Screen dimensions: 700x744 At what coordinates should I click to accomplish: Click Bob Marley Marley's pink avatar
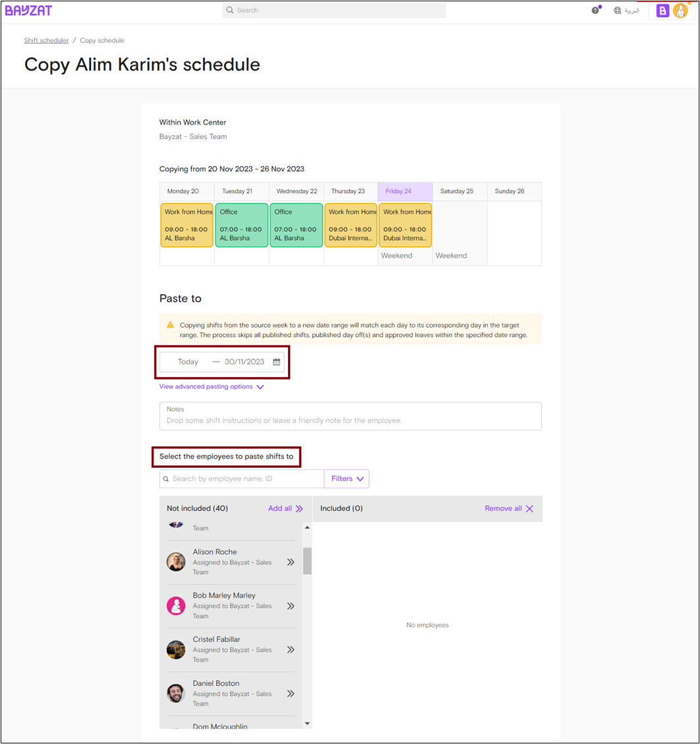(176, 606)
